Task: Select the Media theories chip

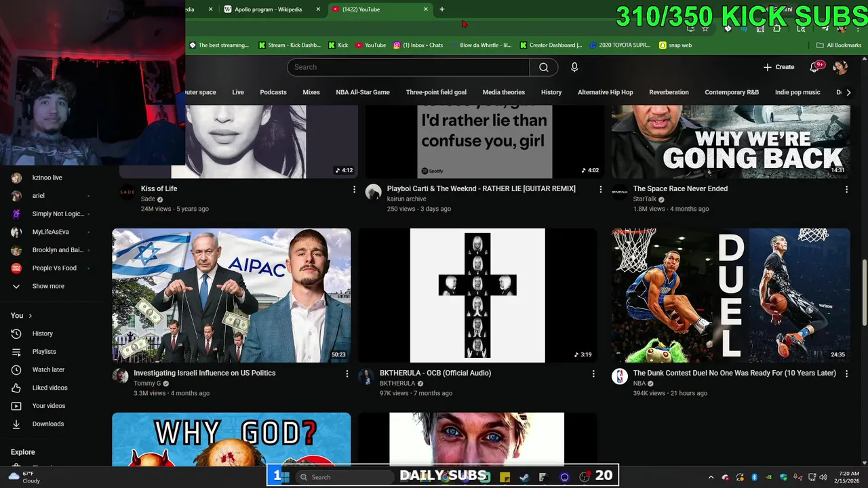Action: (504, 92)
